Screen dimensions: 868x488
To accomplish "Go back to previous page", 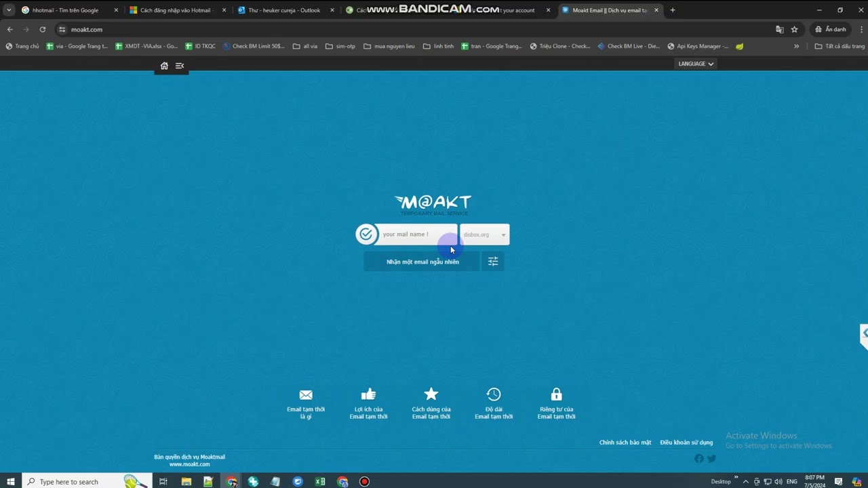I will 10,29.
